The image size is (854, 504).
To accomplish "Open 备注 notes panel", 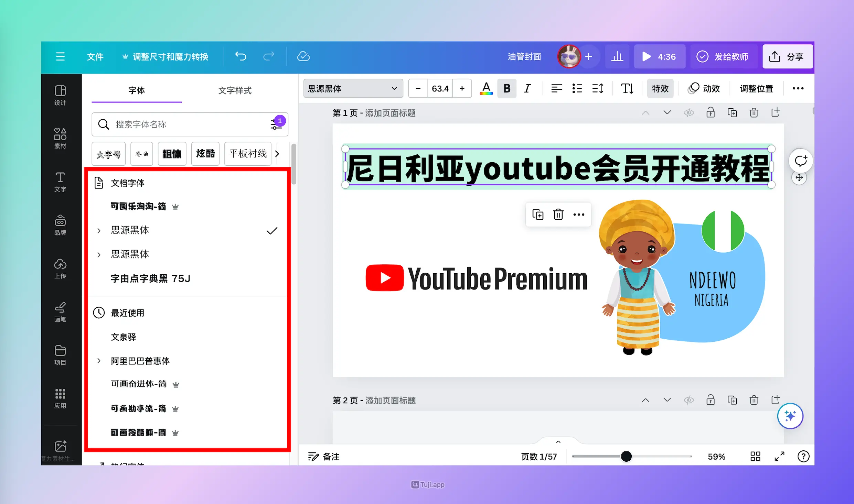I will click(x=324, y=457).
